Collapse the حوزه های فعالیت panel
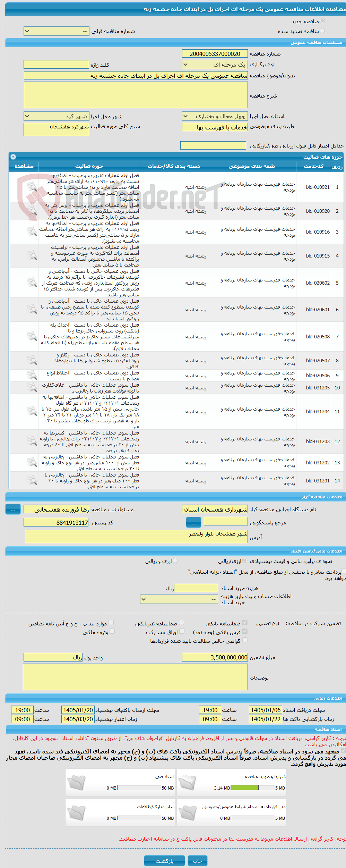 (13, 157)
